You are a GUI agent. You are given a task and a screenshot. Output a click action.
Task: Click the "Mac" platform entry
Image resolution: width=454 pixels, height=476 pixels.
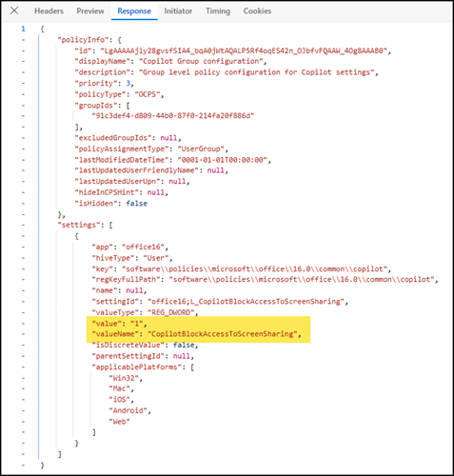click(x=120, y=388)
